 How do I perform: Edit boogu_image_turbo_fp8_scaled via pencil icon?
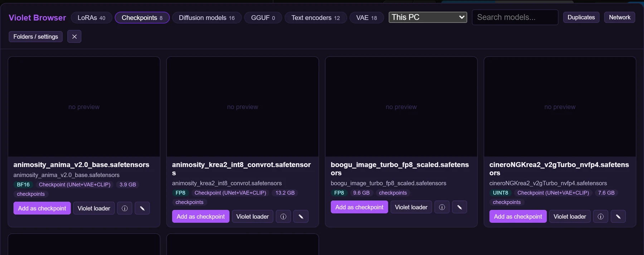(x=459, y=207)
